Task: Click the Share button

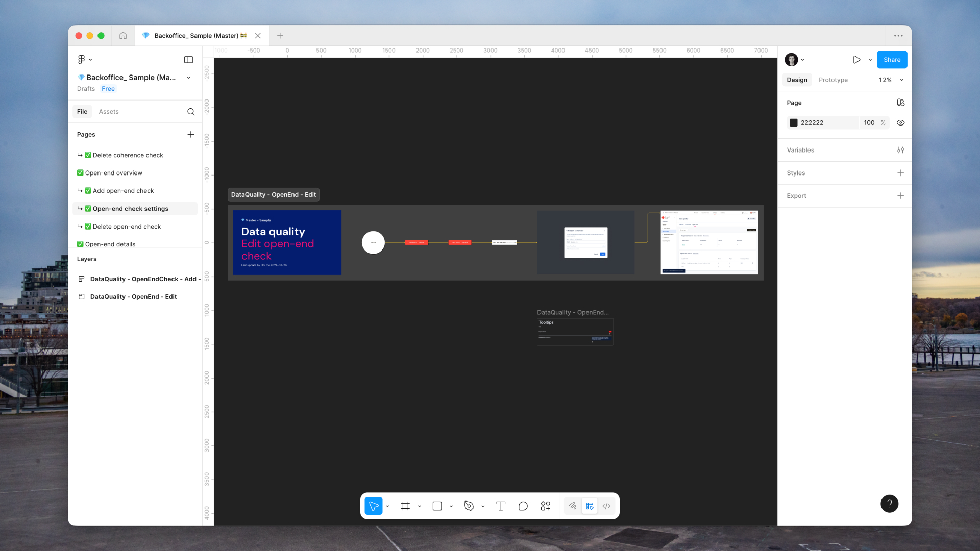Action: [892, 59]
